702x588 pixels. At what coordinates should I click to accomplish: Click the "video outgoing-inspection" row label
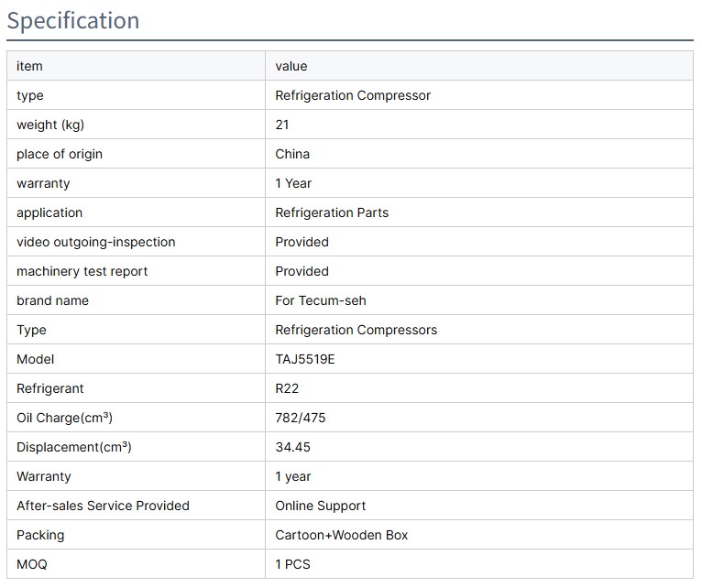pos(95,242)
